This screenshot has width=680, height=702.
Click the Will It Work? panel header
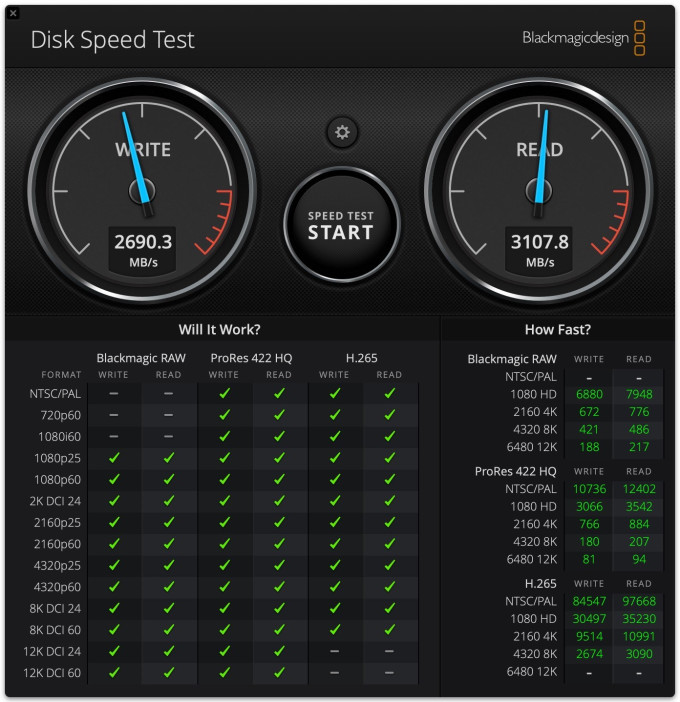[x=219, y=330]
